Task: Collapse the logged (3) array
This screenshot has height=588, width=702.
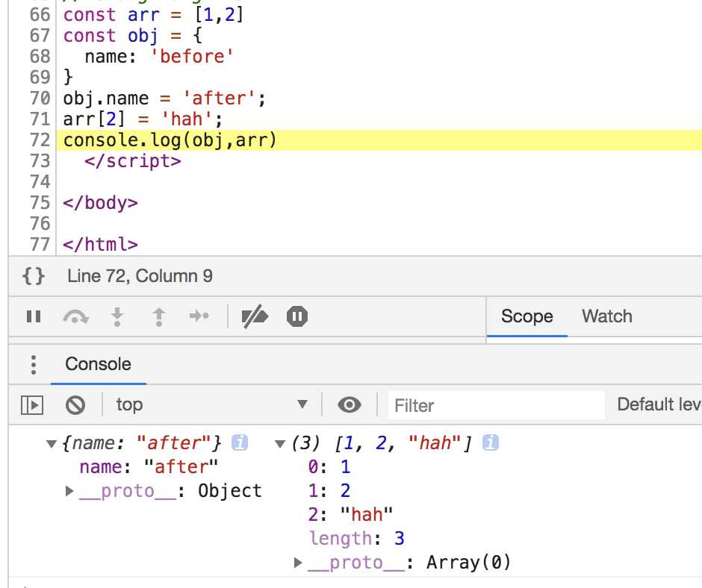Action: [280, 444]
